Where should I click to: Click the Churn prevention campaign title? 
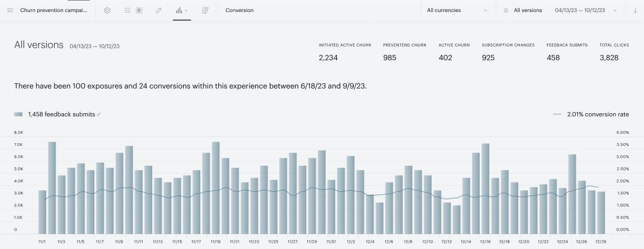54,10
